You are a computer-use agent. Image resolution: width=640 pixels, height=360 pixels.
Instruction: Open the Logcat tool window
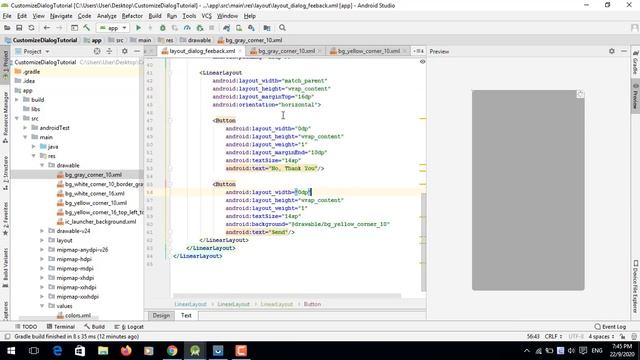tap(129, 327)
